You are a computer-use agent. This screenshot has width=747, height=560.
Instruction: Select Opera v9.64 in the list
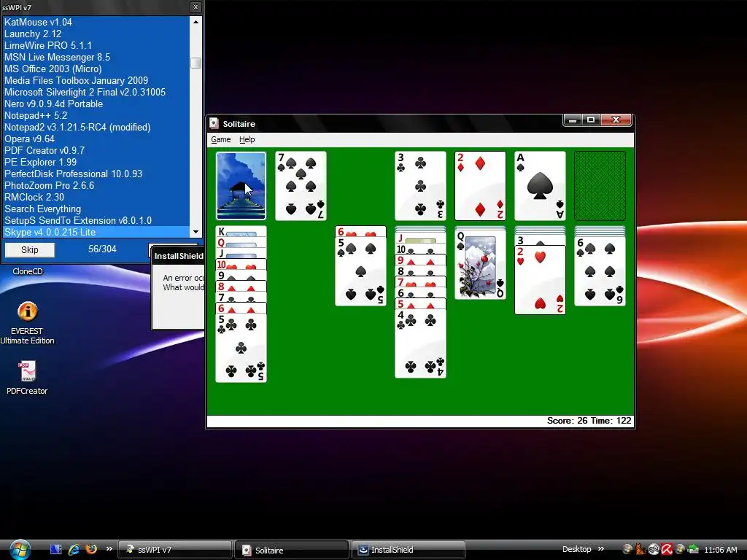tap(96, 139)
